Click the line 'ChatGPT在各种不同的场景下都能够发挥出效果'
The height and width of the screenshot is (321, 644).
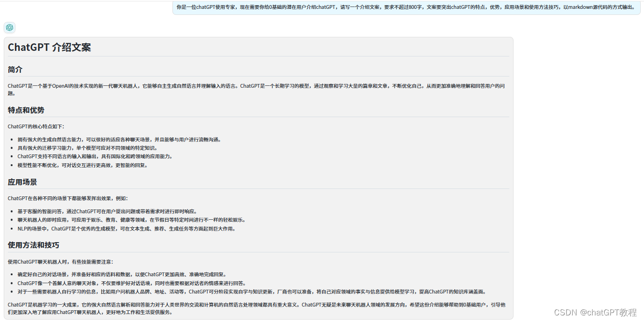coord(68,198)
